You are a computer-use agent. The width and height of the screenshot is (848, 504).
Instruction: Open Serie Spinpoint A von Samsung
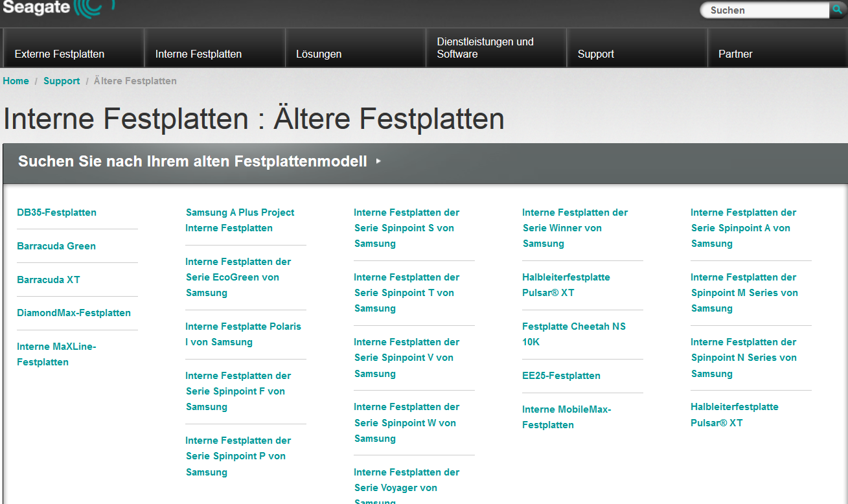click(743, 228)
